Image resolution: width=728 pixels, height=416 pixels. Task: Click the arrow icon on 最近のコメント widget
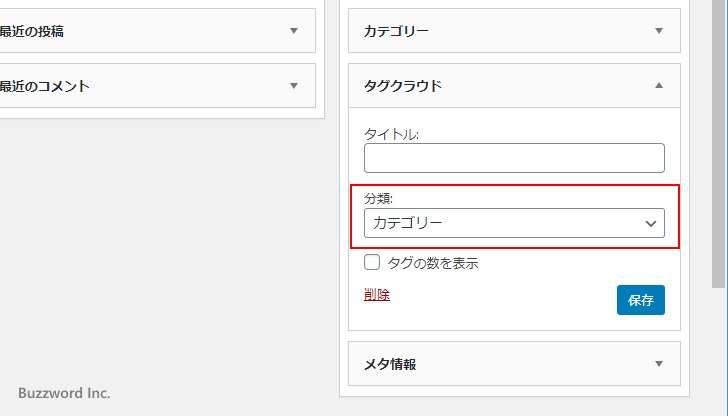point(294,86)
